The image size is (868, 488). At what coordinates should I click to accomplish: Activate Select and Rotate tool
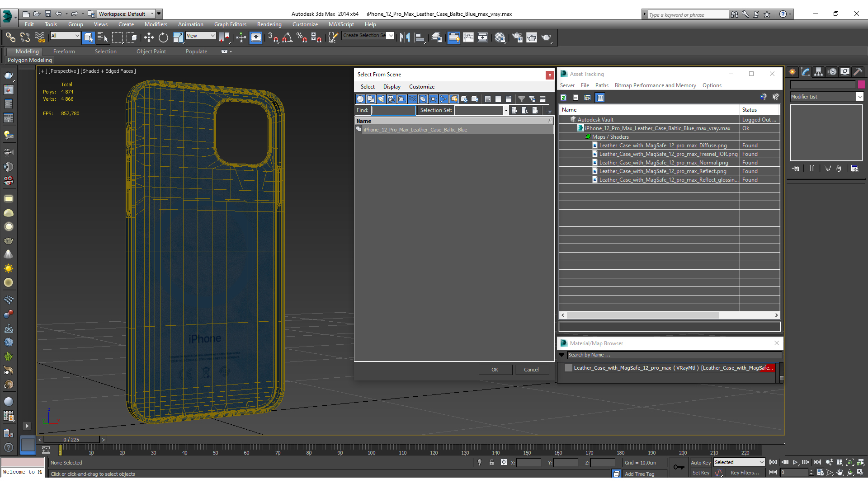(x=163, y=38)
